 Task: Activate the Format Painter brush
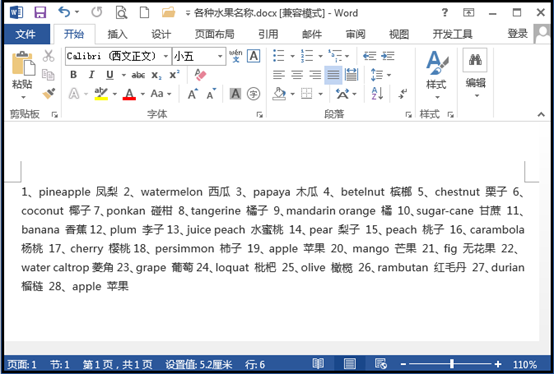[x=48, y=94]
